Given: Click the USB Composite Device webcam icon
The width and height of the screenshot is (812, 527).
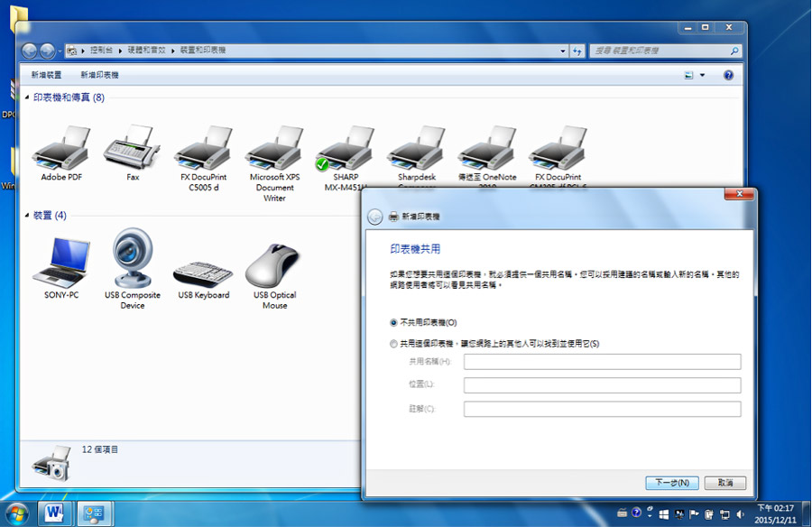Looking at the screenshot, I should pos(132,268).
